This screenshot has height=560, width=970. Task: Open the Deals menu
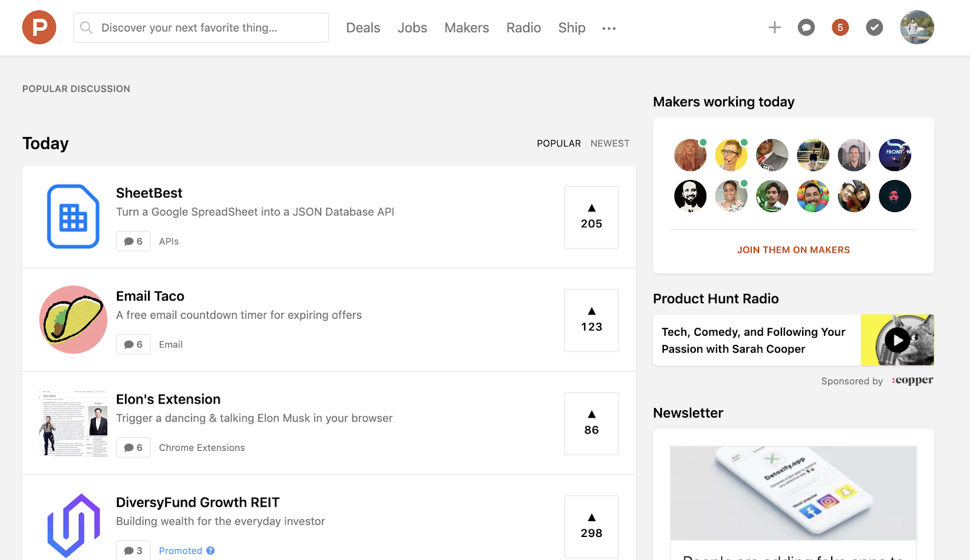(x=363, y=28)
